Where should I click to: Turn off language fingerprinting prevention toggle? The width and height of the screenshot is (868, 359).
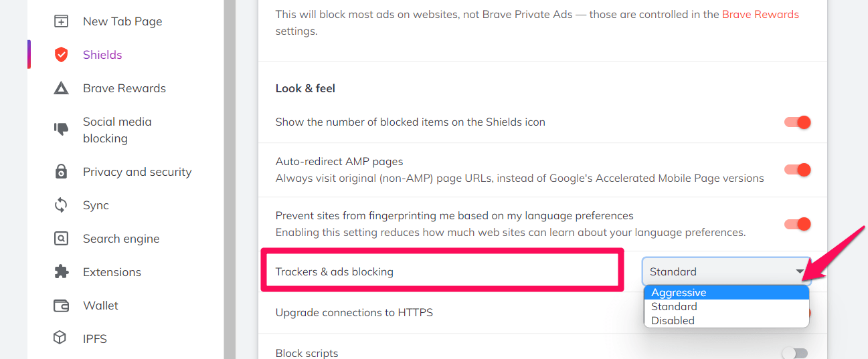(x=798, y=224)
